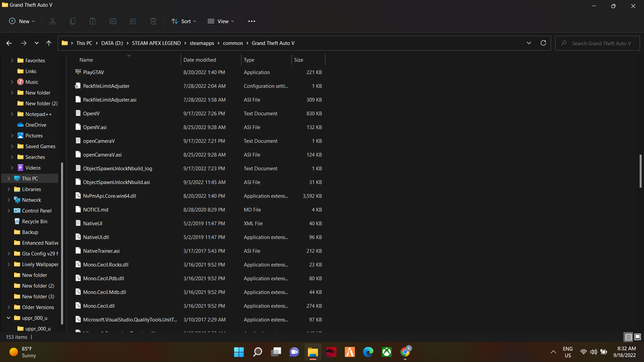
Task: Collapse the uppr_000_u folder node
Action: click(9, 318)
